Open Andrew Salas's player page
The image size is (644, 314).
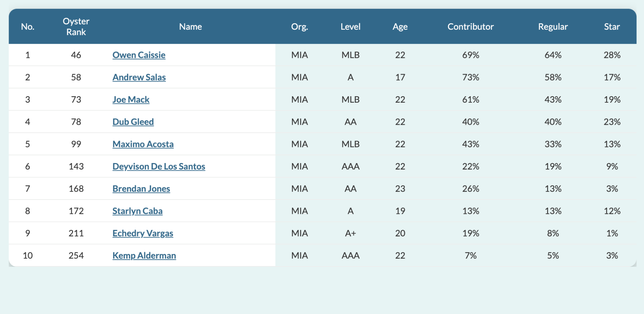(139, 77)
